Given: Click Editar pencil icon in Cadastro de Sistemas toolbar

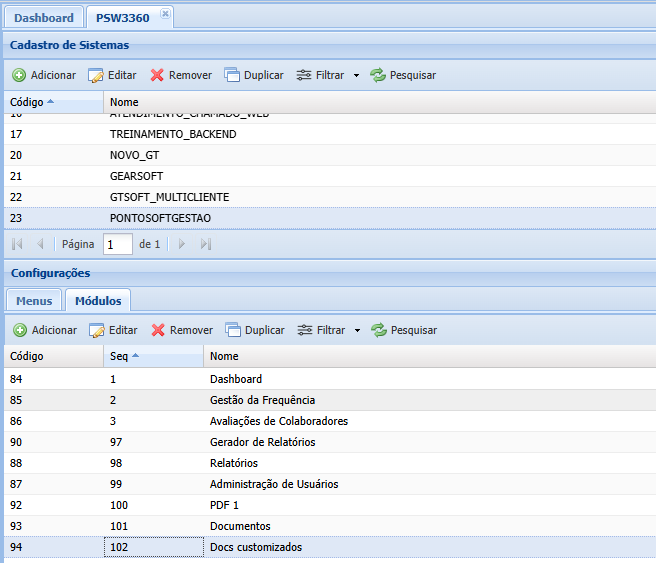Looking at the screenshot, I should [96, 75].
